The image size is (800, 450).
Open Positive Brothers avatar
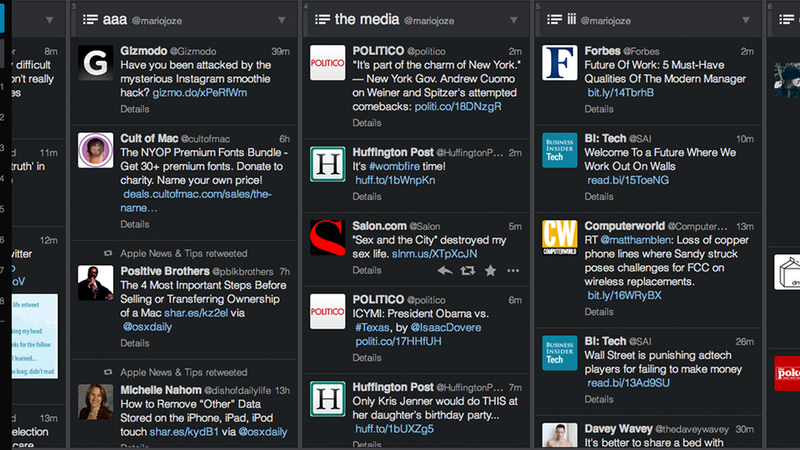tap(95, 283)
